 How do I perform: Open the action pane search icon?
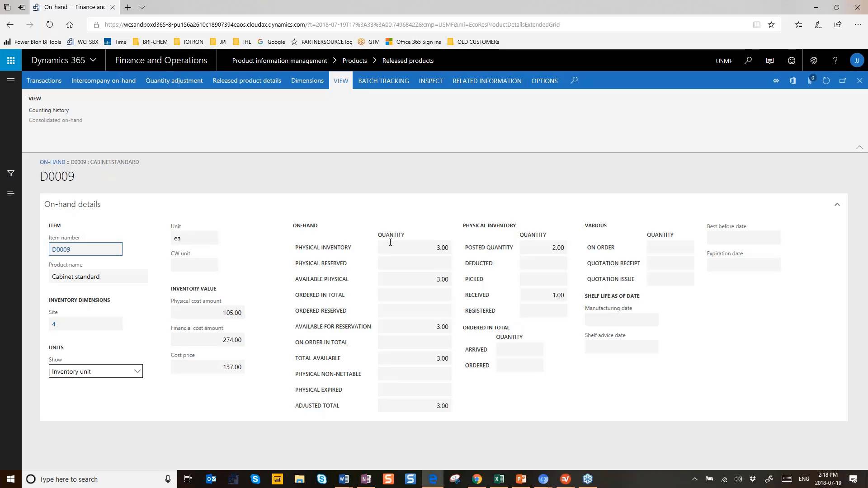(x=574, y=80)
